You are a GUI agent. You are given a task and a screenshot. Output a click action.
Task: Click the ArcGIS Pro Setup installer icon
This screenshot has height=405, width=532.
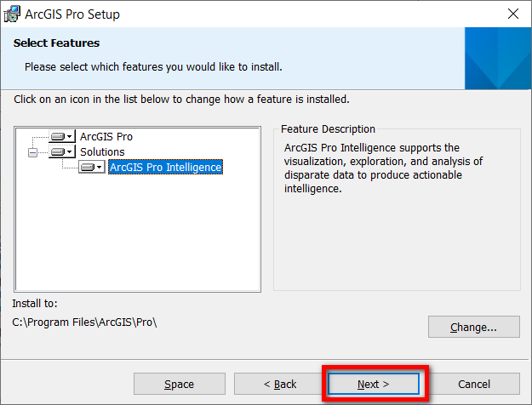[x=12, y=14]
